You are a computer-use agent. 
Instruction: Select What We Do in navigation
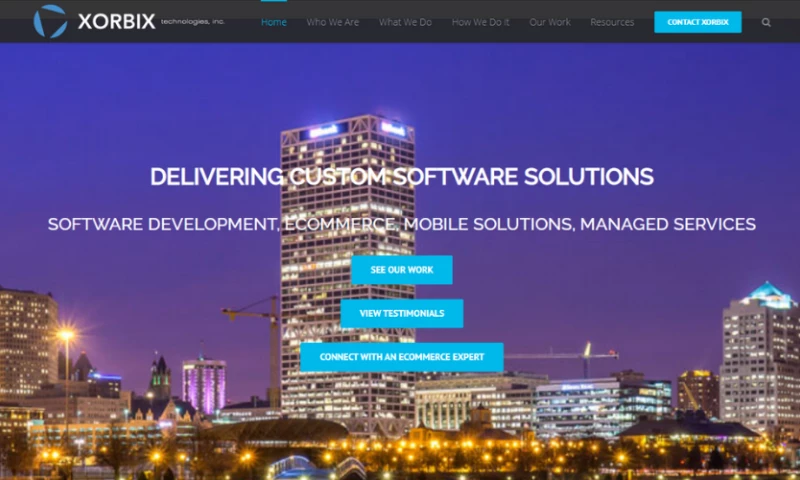405,22
